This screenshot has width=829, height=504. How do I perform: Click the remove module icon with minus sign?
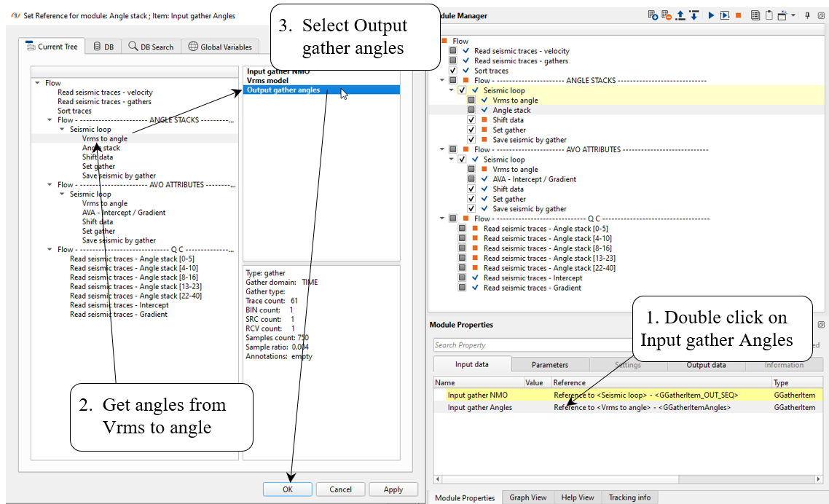667,15
